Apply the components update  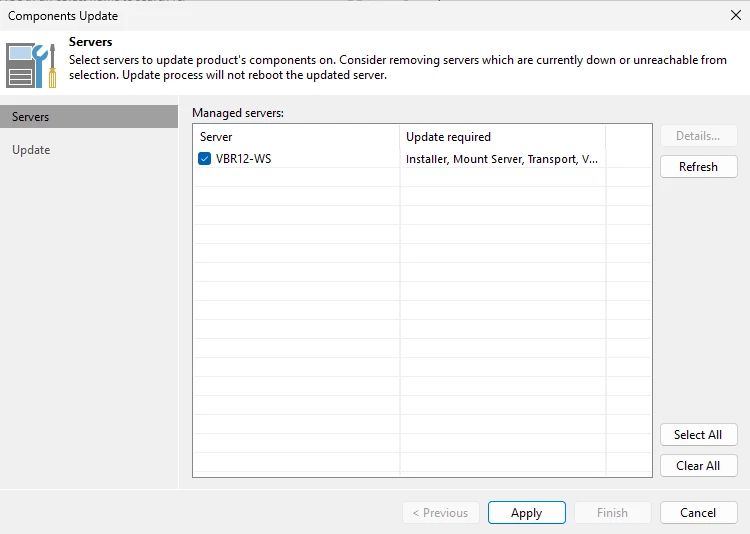coord(527,512)
